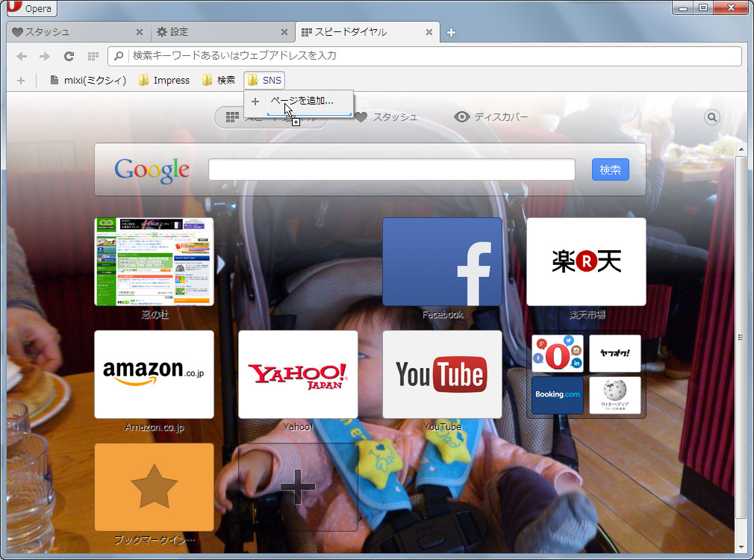Image resolution: width=754 pixels, height=560 pixels.
Task: Click the magnifier icon in the address bar
Action: 118,56
